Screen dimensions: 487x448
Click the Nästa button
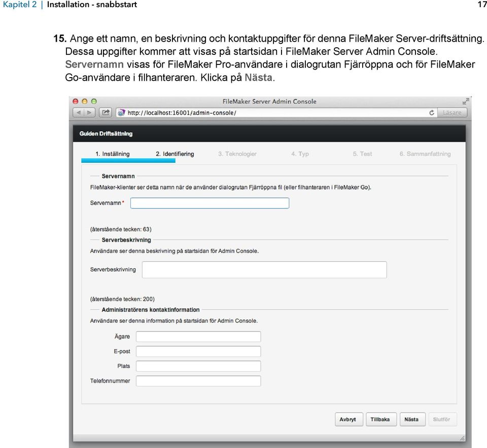(412, 420)
